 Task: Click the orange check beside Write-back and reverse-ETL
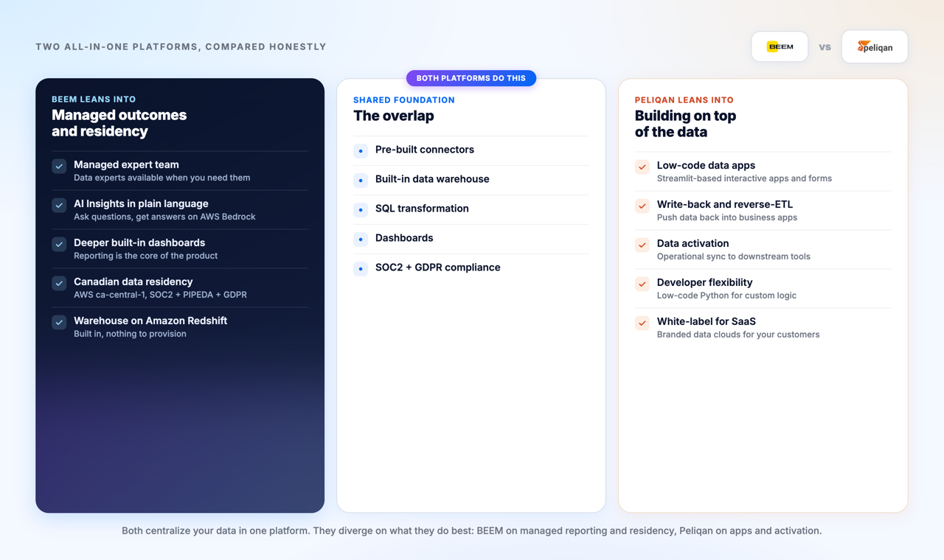(642, 206)
